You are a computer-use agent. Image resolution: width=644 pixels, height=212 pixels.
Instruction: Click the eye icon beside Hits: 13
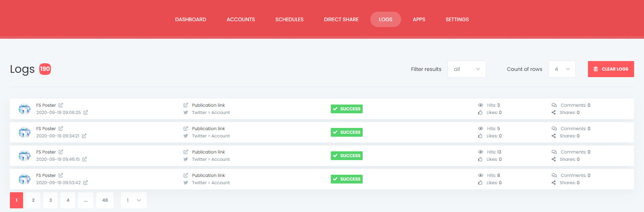point(481,152)
